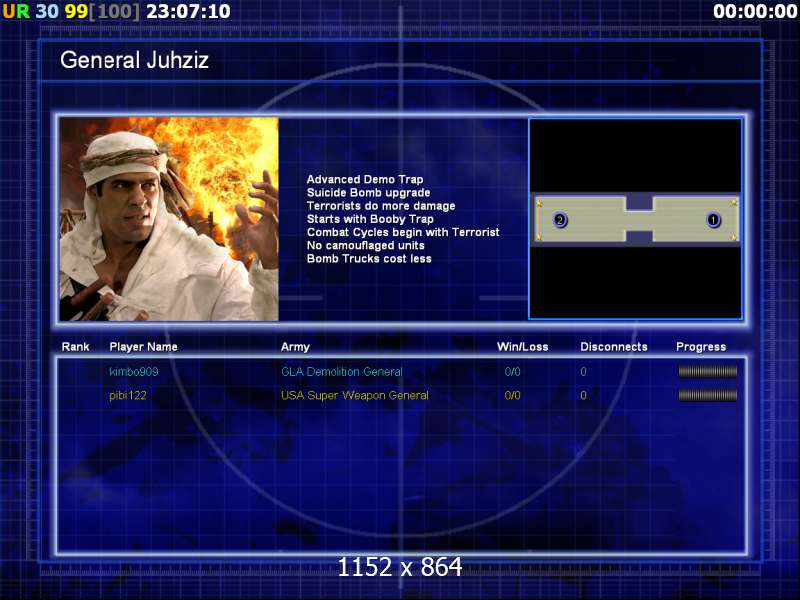
Task: Click Combat Cycles begin with Terrorist line
Action: 403,233
